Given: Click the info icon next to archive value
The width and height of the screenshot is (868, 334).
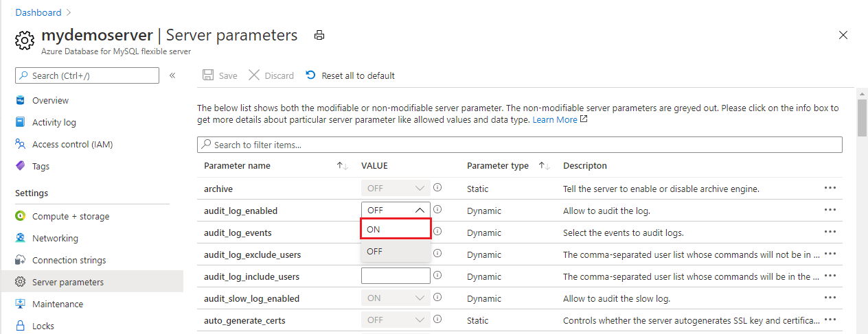Looking at the screenshot, I should (437, 188).
